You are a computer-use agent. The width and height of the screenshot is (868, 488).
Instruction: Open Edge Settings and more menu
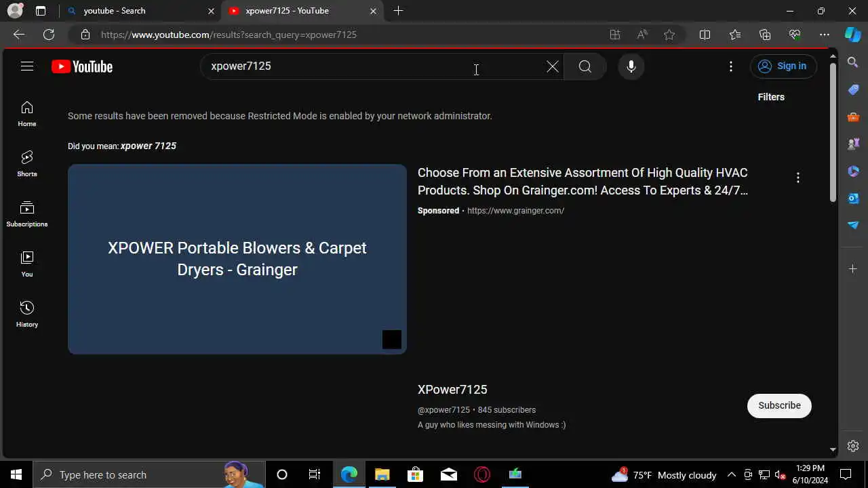click(x=825, y=35)
